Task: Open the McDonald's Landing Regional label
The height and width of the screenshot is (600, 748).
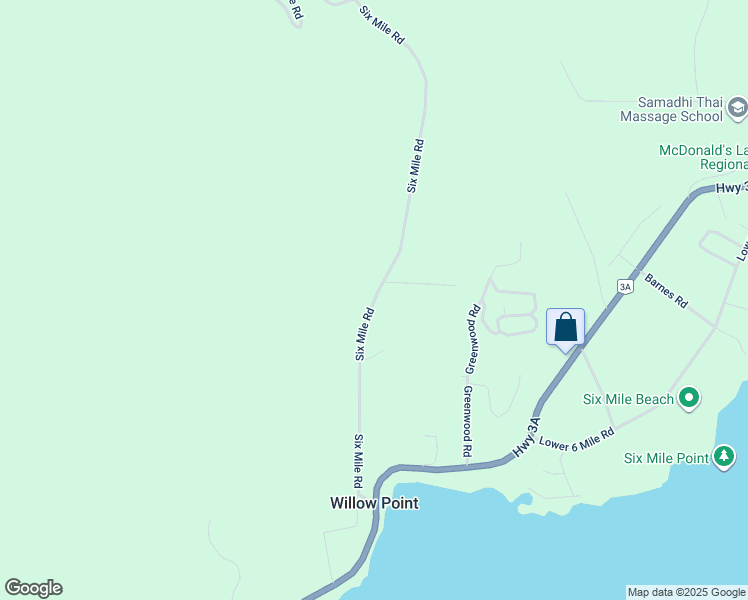Action: click(703, 157)
